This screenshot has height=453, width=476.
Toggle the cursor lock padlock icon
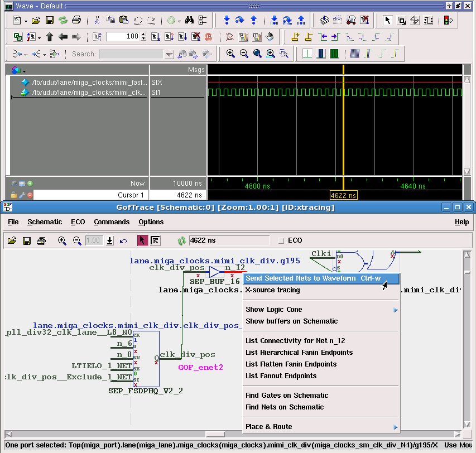(x=14, y=195)
